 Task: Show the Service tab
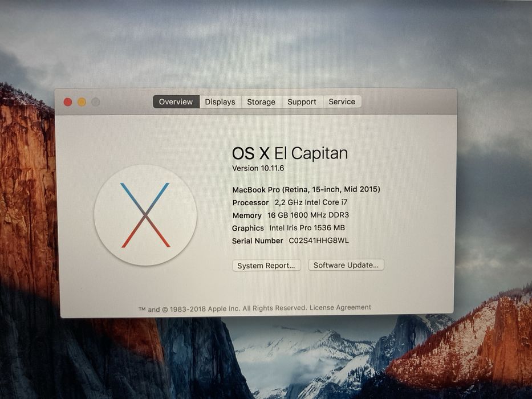pyautogui.click(x=342, y=101)
